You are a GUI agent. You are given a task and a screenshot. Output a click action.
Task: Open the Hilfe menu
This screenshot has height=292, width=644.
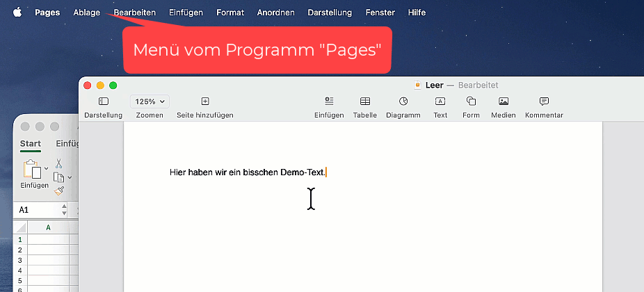417,13
